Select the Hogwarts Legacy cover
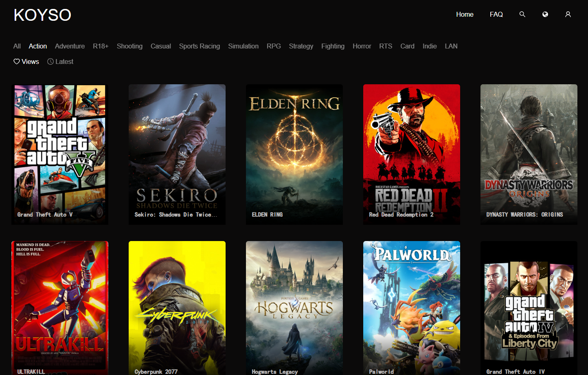 [294, 307]
